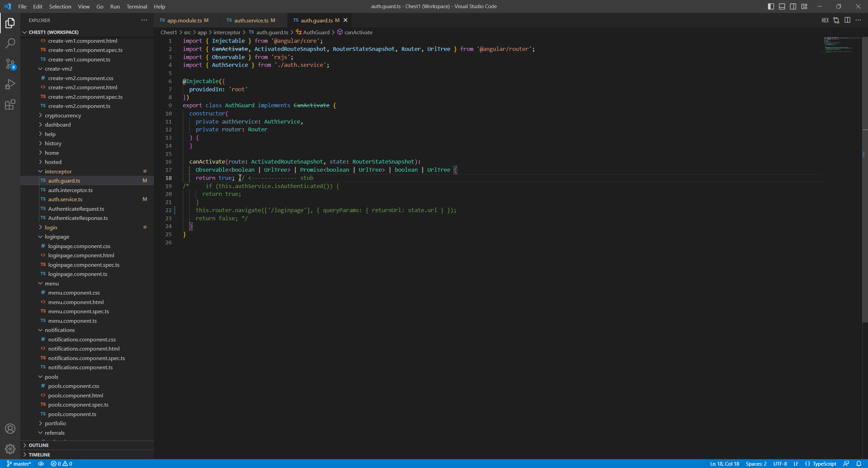Expand the cryptocurrency folder
This screenshot has height=468, width=868.
[63, 115]
